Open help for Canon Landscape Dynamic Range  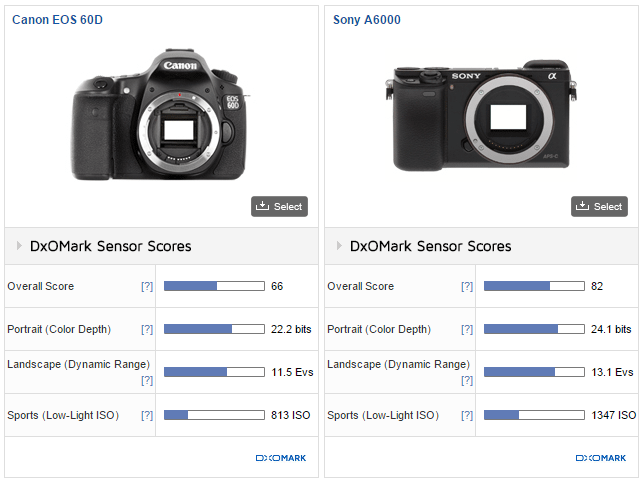click(147, 380)
